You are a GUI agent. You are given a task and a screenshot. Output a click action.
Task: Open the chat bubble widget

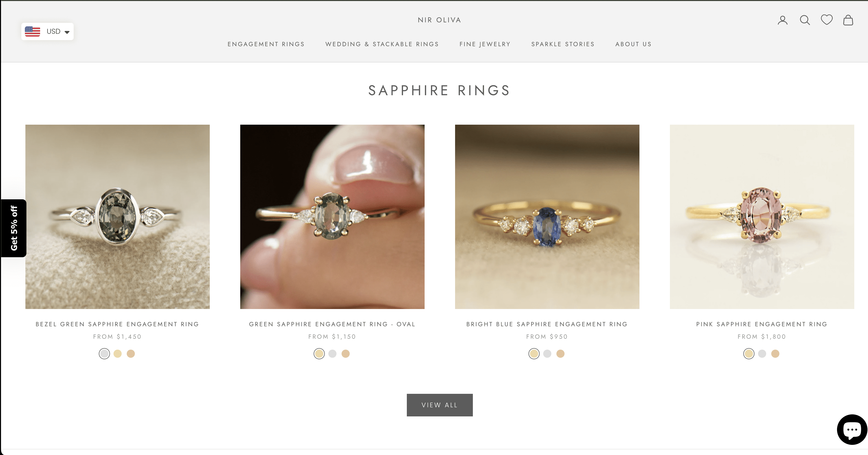coord(852,429)
